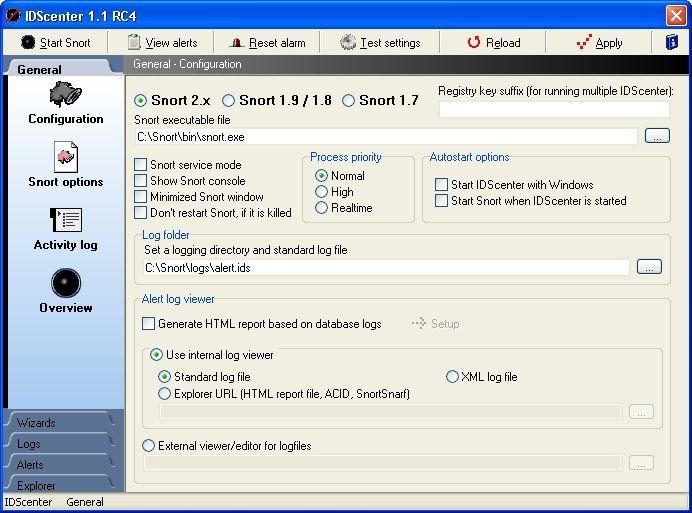Viewport: 692px width, 513px height.
Task: Click the greyed Setup arrow link
Action: click(x=436, y=324)
